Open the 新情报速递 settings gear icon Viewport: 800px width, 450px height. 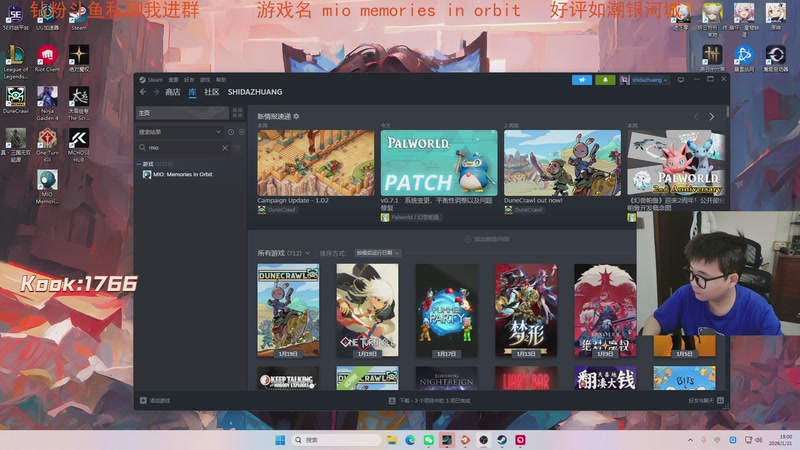[x=296, y=116]
